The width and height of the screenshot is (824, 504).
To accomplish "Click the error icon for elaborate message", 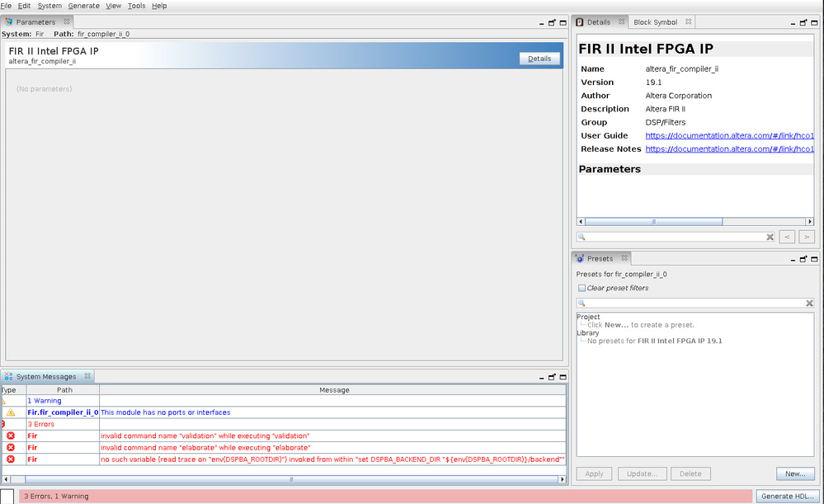I will click(11, 448).
